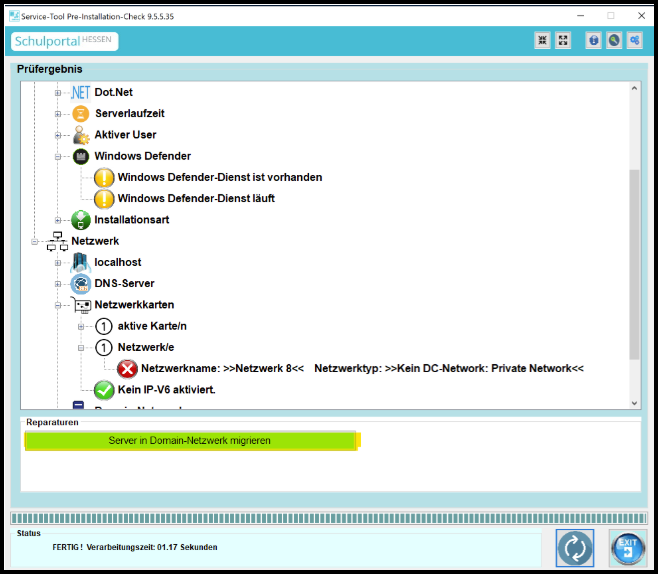Collapse the Netzwerk tree branch

(x=35, y=242)
